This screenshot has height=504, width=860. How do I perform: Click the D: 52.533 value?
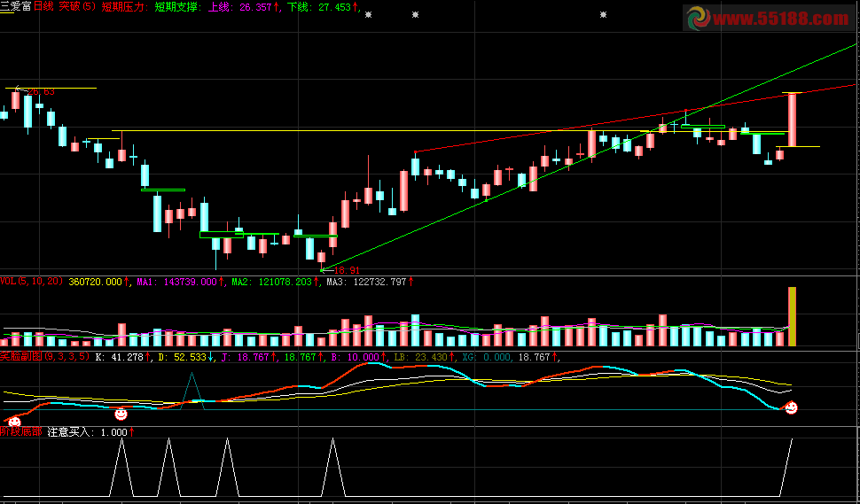[186, 357]
